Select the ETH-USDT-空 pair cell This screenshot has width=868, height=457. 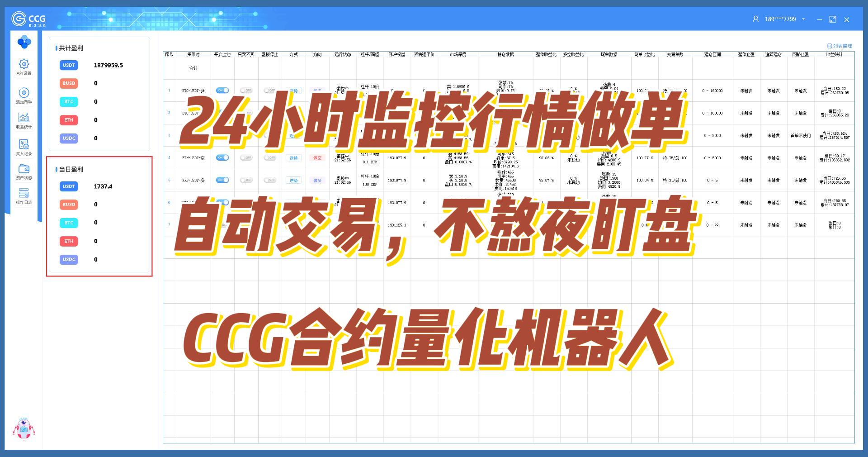click(193, 158)
